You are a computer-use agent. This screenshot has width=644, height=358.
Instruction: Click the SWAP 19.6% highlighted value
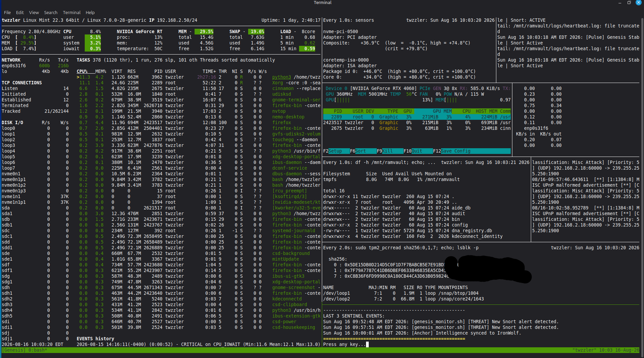pos(256,31)
